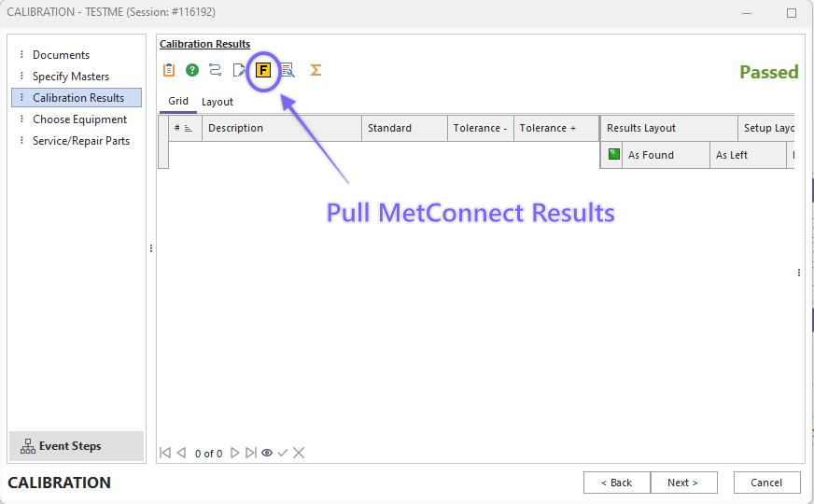Click the # sort column header
Screen dimensions: 814x504
pyautogui.click(x=183, y=129)
